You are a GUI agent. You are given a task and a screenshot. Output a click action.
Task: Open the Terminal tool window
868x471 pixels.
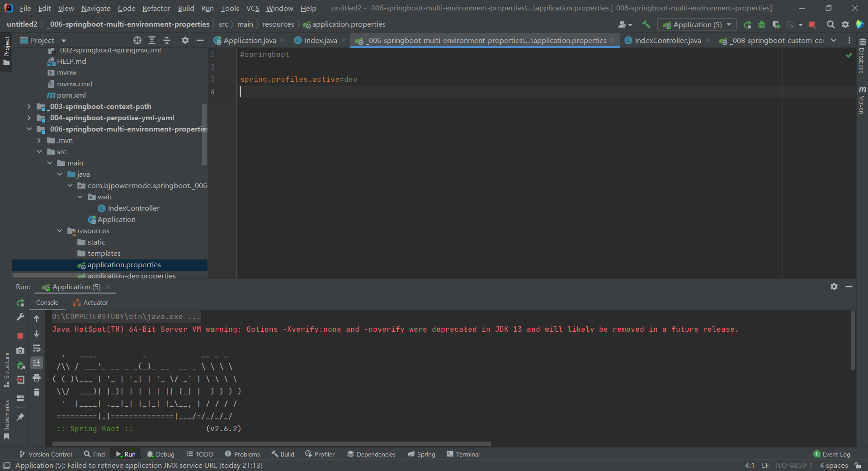pos(463,454)
